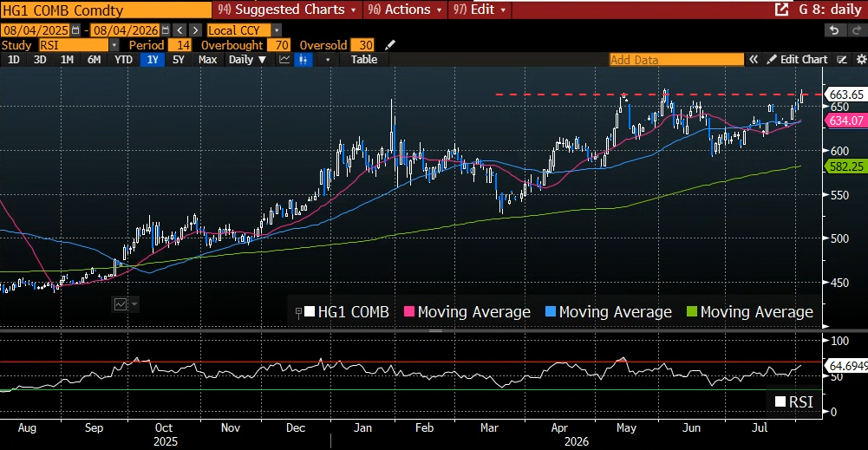Shift date range back with left arrow

[x=179, y=30]
